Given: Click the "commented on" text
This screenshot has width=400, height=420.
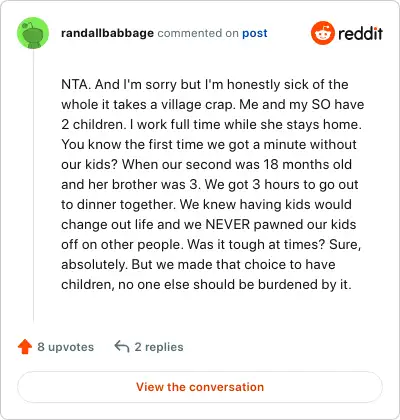Looking at the screenshot, I should pos(198,33).
